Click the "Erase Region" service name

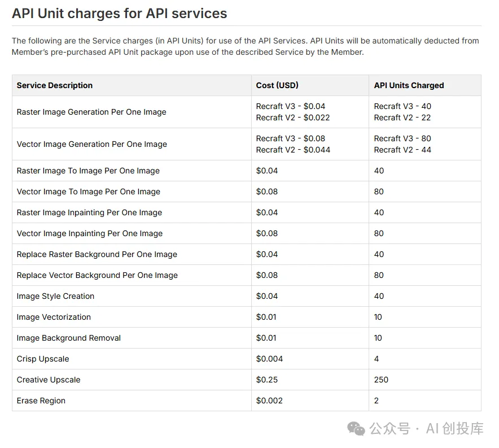41,401
